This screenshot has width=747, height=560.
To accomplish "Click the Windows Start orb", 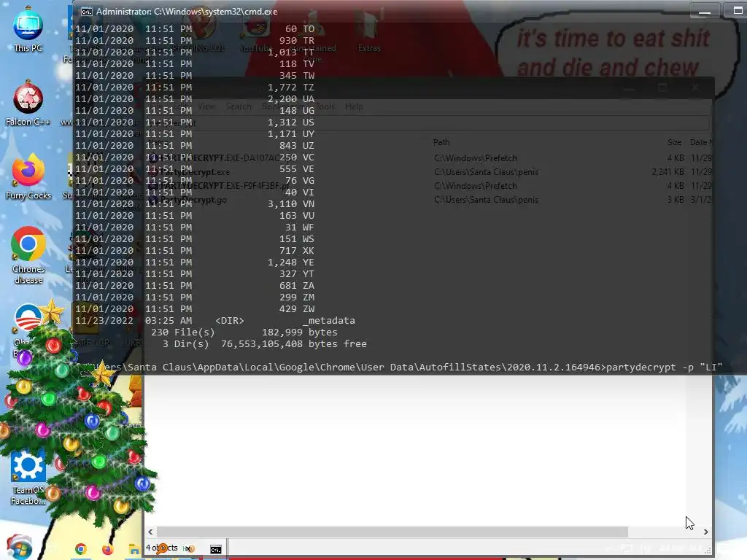I will click(x=19, y=548).
